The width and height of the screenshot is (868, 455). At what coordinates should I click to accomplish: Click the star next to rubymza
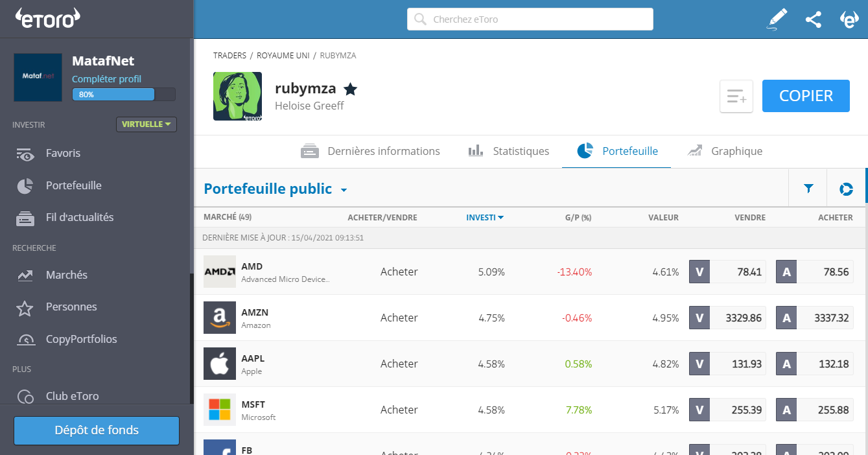click(350, 89)
